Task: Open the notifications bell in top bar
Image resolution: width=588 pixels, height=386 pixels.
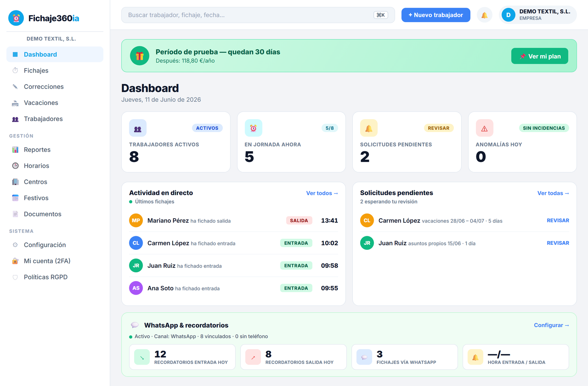Action: 484,15
